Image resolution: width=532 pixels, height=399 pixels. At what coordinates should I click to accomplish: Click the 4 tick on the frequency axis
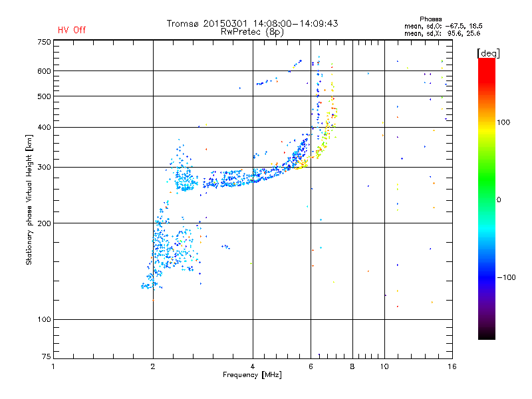[x=253, y=366]
